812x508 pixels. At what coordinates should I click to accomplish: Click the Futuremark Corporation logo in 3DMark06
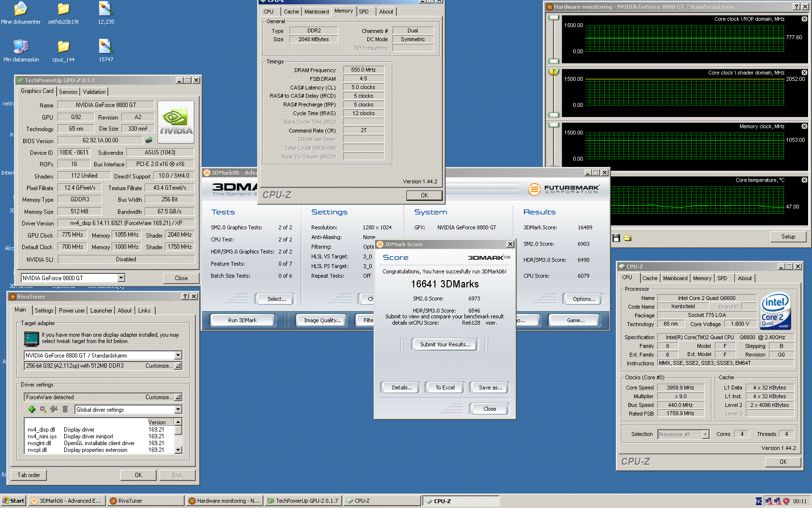pyautogui.click(x=564, y=189)
